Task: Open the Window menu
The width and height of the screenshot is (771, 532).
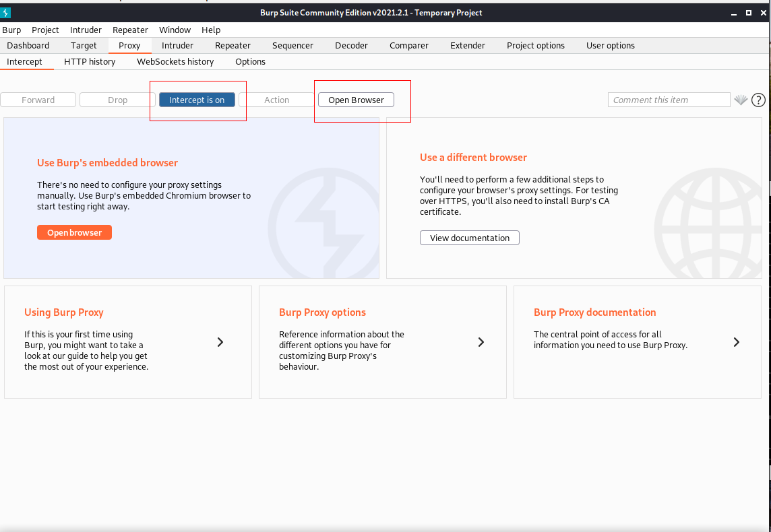Action: [175, 30]
